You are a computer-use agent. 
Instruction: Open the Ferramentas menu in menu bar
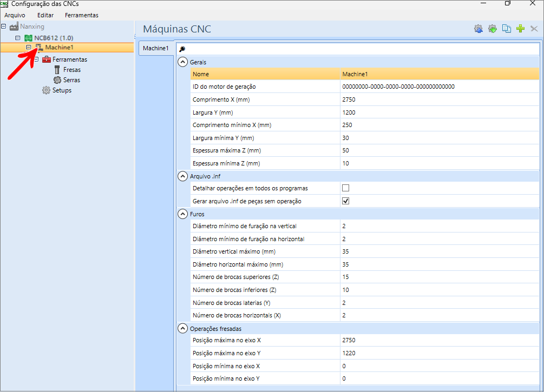[82, 15]
